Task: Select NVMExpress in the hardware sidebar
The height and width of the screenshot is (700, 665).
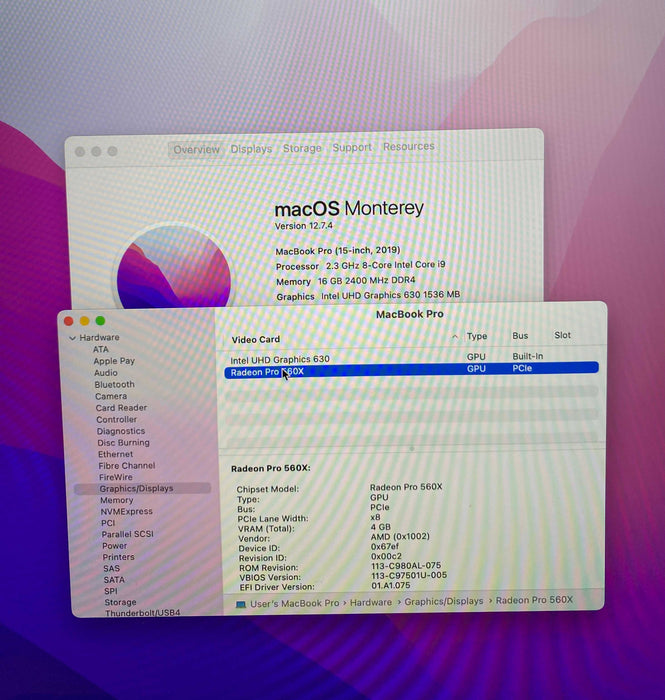Action: [127, 511]
